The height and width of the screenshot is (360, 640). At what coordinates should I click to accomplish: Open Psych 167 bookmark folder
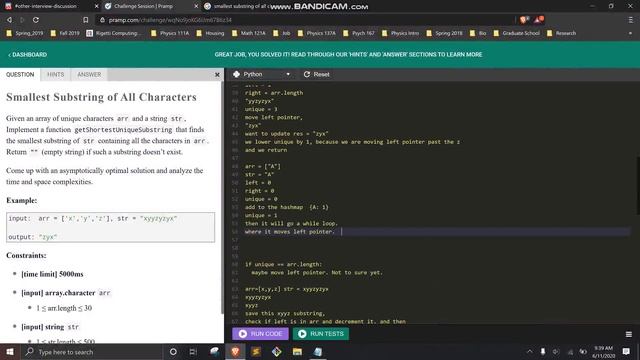(359, 33)
